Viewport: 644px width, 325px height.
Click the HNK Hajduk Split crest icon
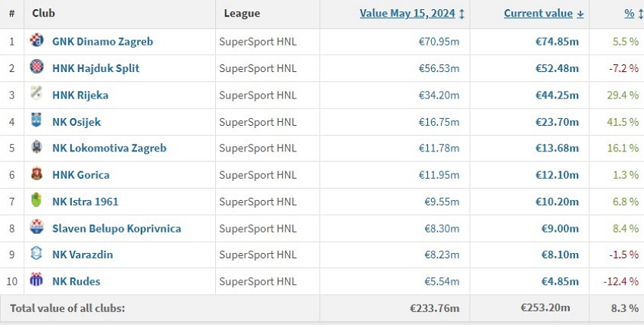click(x=36, y=67)
